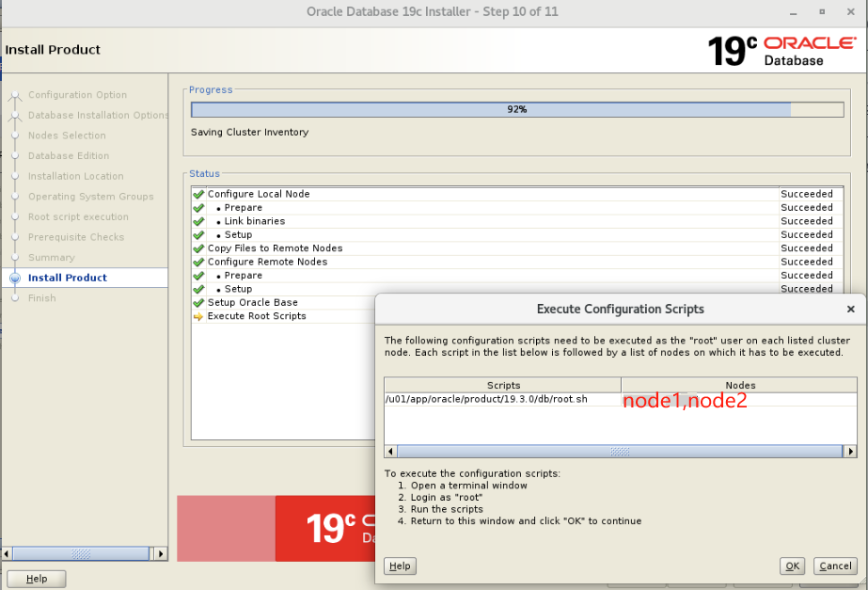The height and width of the screenshot is (590, 868).
Task: Select the Configure Remote Nodes row
Action: pyautogui.click(x=517, y=262)
